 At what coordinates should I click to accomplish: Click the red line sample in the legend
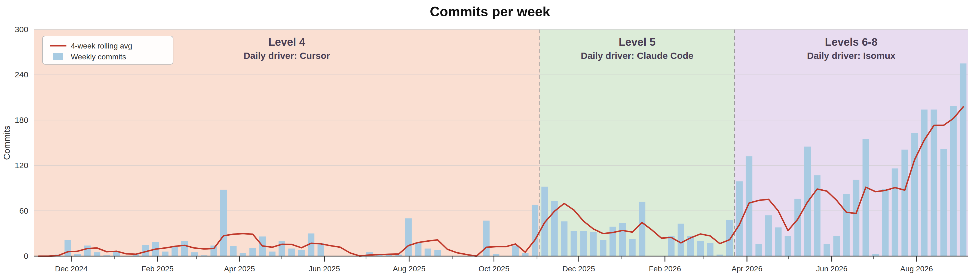58,46
